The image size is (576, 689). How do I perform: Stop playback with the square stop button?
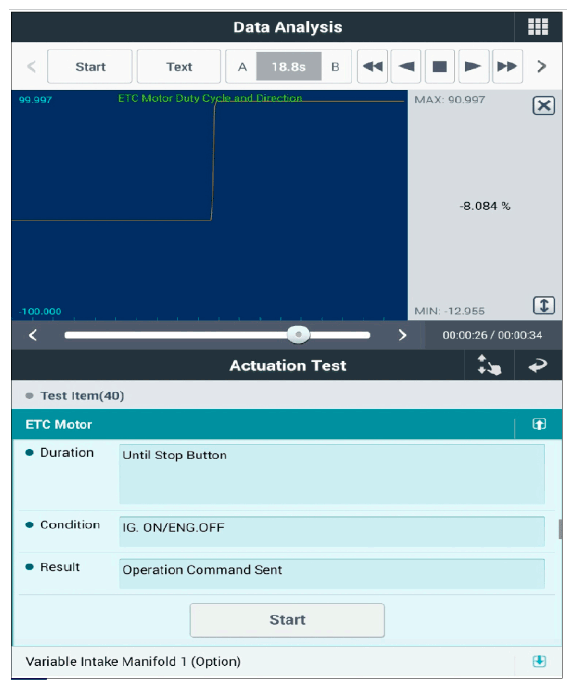pyautogui.click(x=440, y=66)
